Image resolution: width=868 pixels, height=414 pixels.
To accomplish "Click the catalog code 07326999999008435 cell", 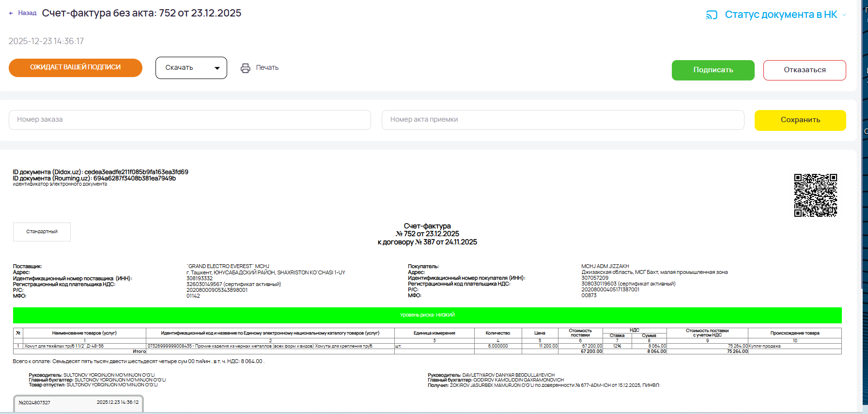I will (x=271, y=346).
